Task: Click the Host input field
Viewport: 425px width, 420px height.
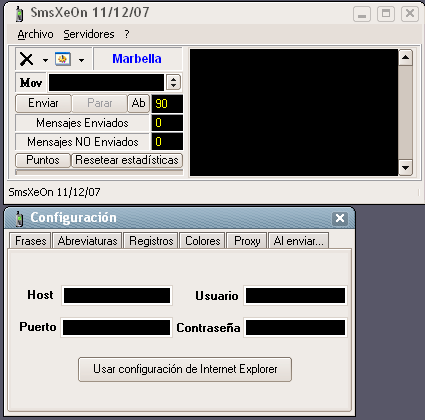Action: pos(117,296)
